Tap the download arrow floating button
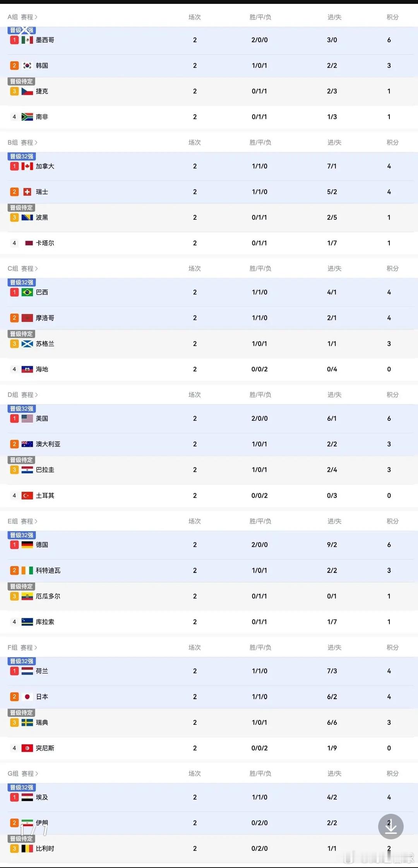The image size is (418, 868). click(391, 827)
